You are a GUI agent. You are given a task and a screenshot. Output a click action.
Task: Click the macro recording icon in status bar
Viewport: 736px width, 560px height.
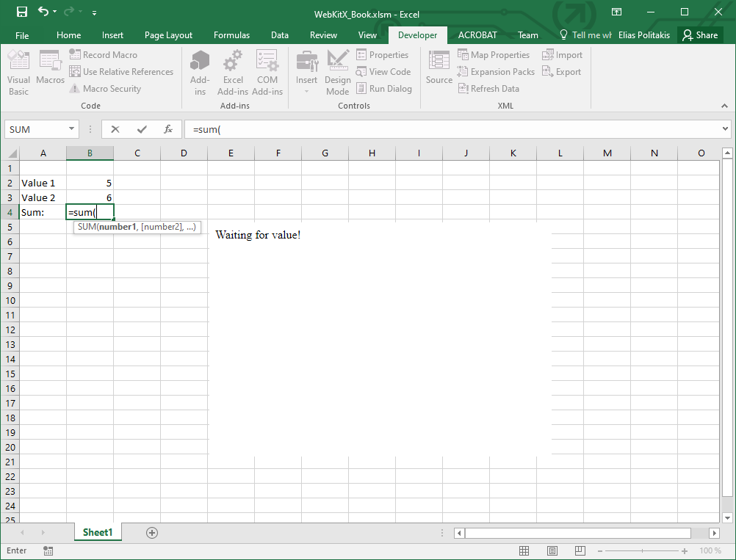(x=48, y=550)
